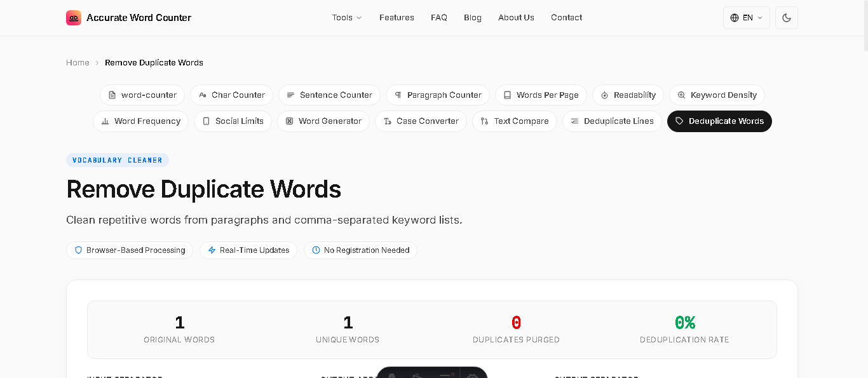This screenshot has width=868, height=378.
Task: Open the Readability tool
Action: point(628,95)
